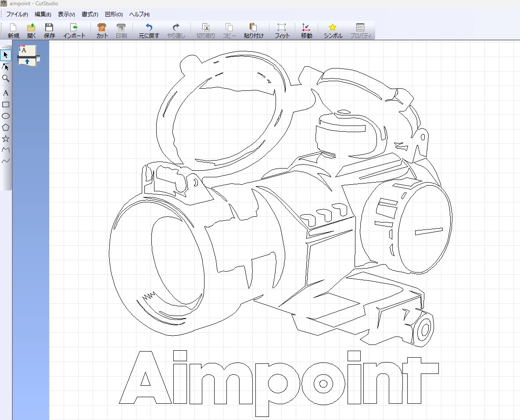
Task: Fit the view with フィット
Action: coord(282,31)
